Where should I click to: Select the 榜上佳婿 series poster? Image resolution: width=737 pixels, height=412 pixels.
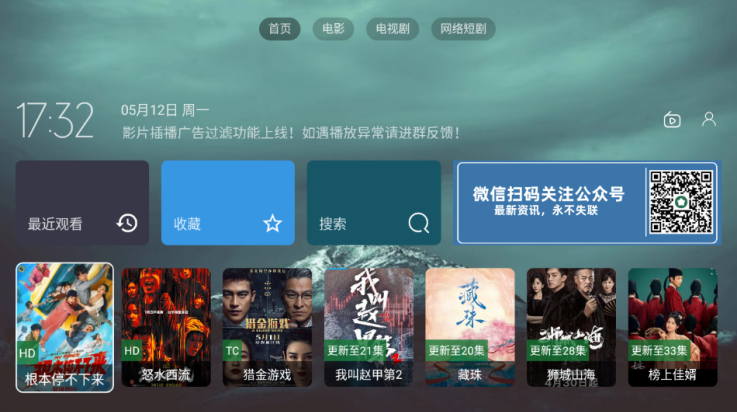pos(673,327)
